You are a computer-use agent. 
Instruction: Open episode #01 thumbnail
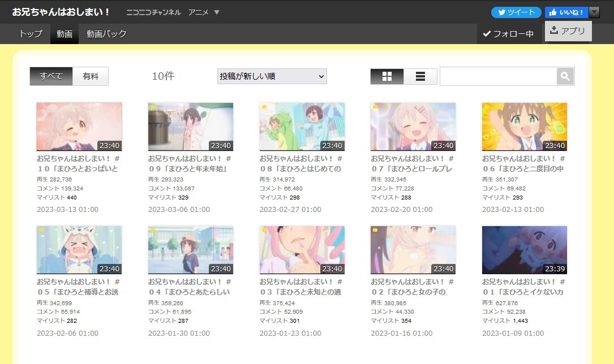click(x=525, y=250)
